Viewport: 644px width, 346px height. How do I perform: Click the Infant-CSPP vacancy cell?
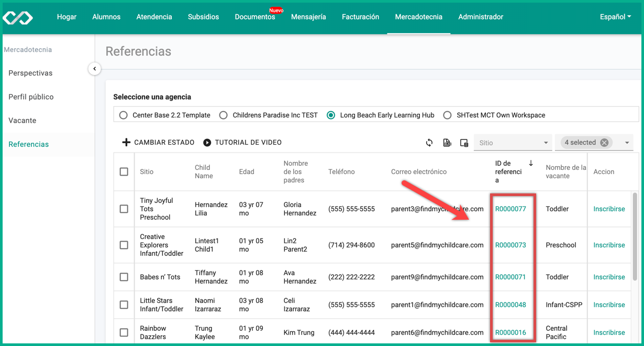(x=564, y=305)
